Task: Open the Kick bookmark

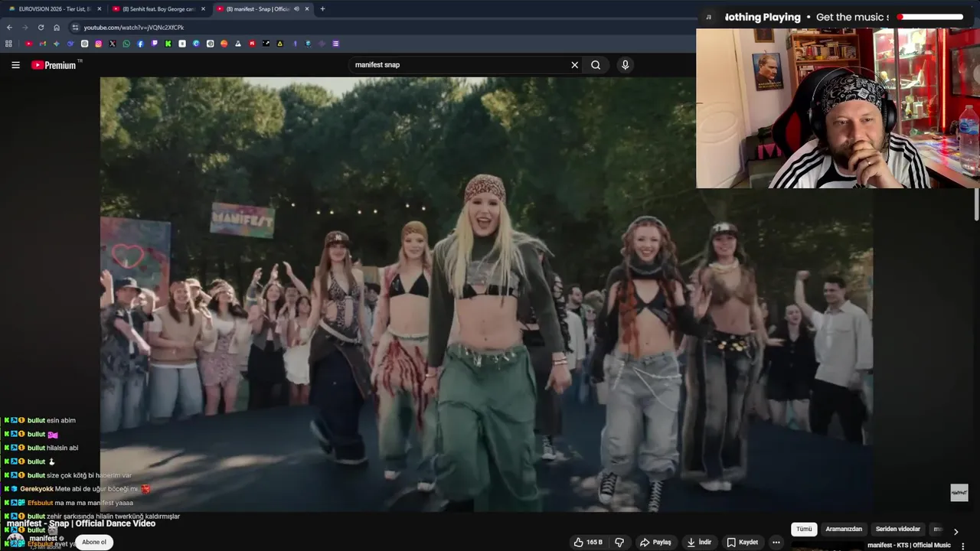Action: pos(168,44)
